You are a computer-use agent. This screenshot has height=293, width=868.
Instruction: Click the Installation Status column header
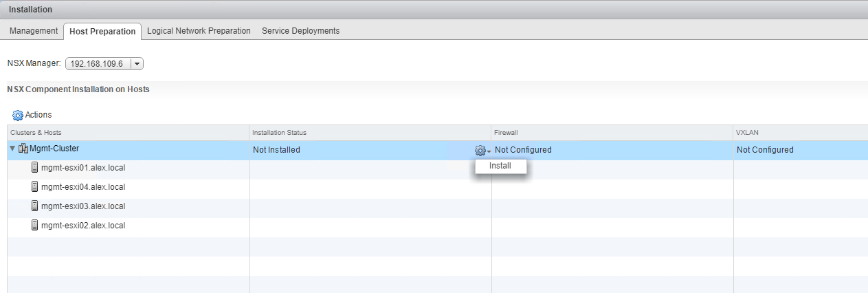[370, 132]
